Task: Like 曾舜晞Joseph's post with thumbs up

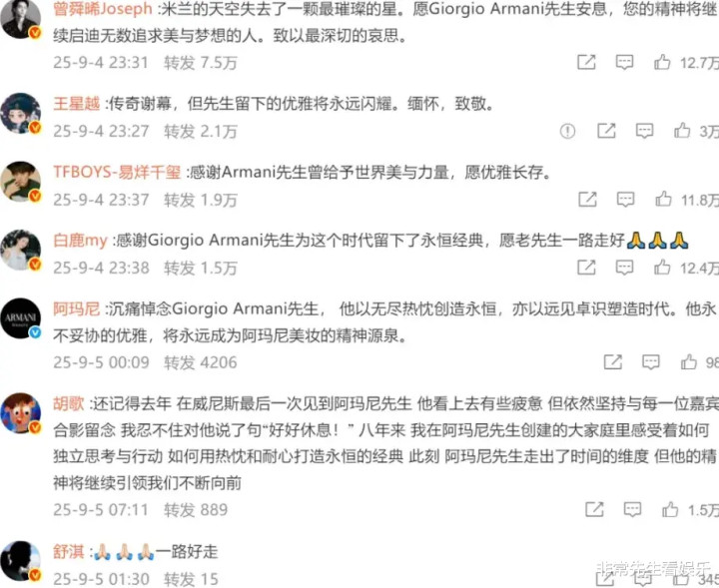Action: pyautogui.click(x=662, y=62)
